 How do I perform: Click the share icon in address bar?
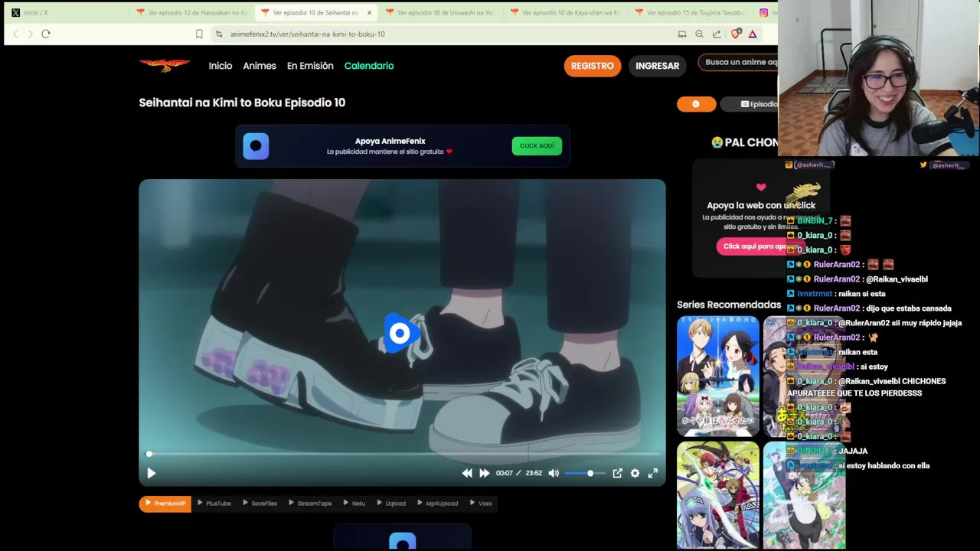(x=717, y=34)
